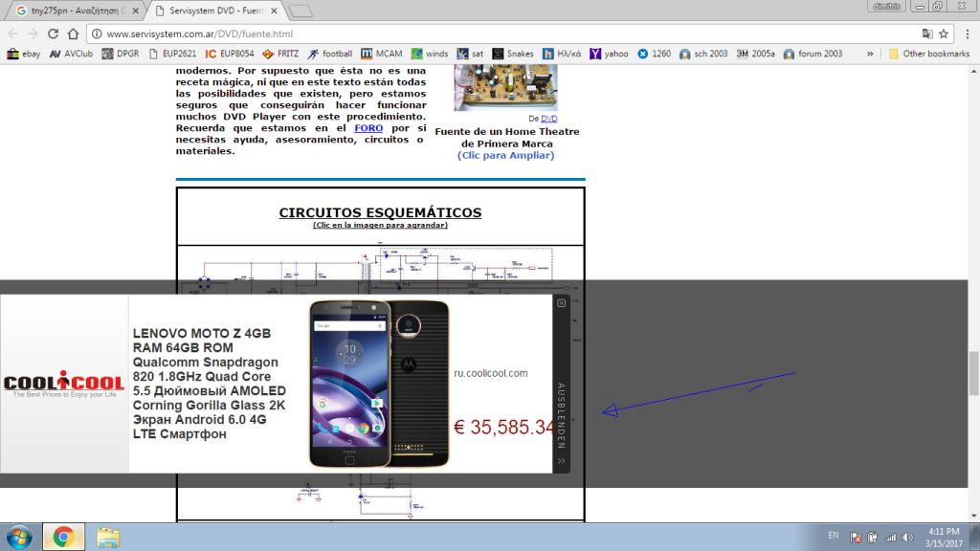Click the Moto Z phone image
The width and height of the screenshot is (980, 551).
(x=379, y=384)
